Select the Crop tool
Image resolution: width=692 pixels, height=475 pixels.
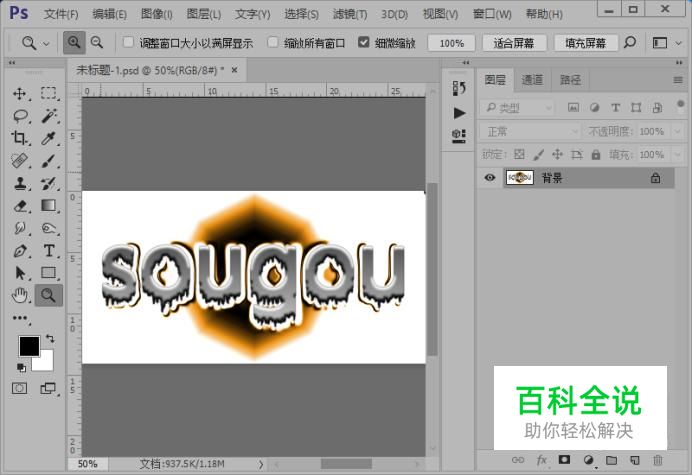20,138
